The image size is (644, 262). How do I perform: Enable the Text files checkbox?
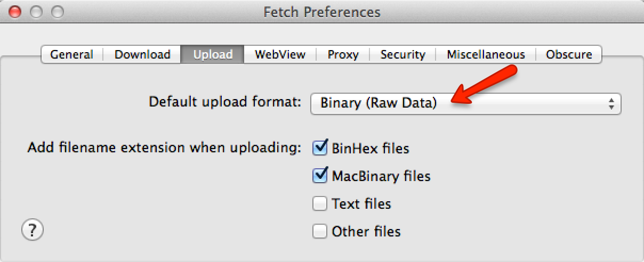point(320,203)
